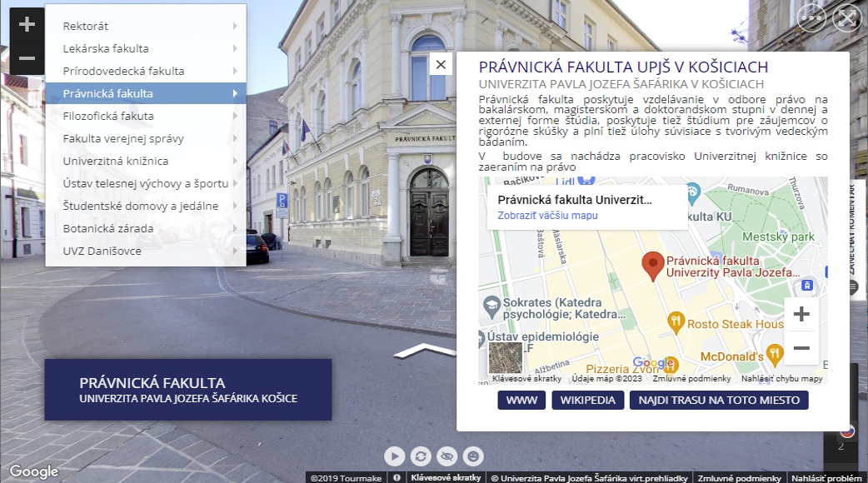Click the Mestský park label on the map
This screenshot has width=868, height=483.
click(x=778, y=237)
